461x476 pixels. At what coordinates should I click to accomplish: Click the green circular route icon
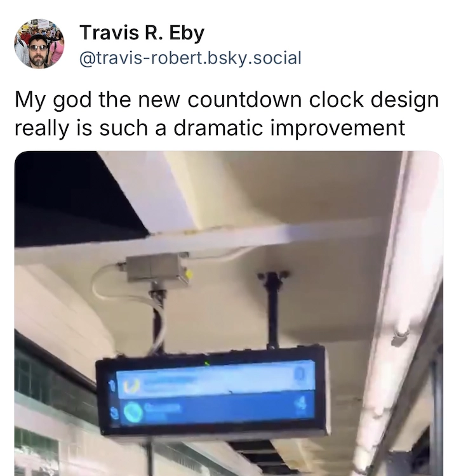pyautogui.click(x=133, y=413)
